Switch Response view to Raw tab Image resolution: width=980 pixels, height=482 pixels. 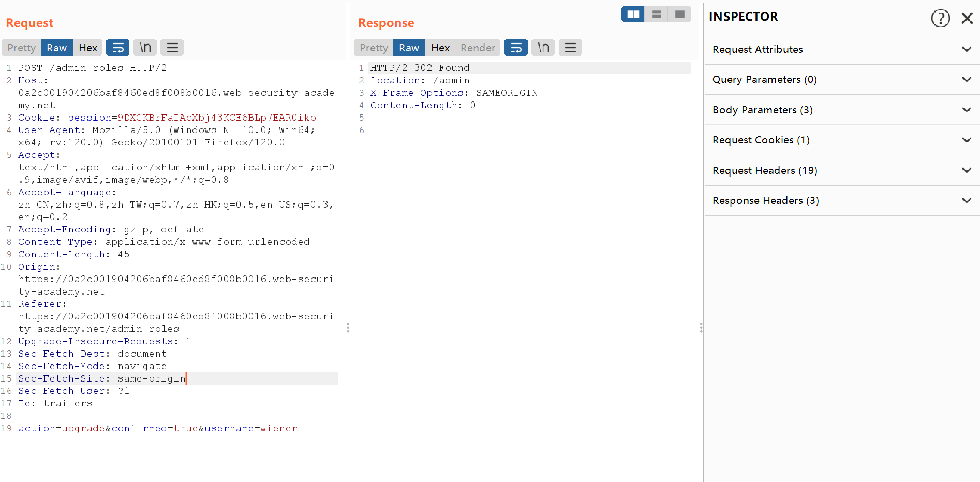point(409,48)
